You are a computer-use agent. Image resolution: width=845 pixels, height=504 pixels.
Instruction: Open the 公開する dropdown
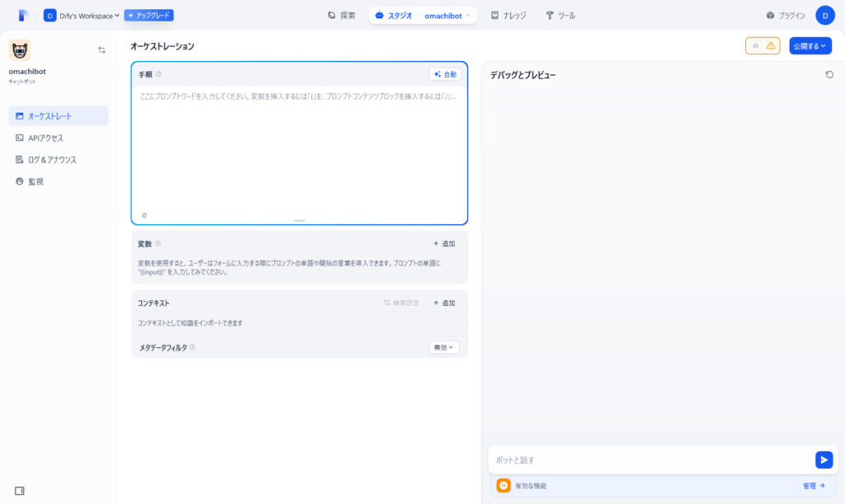point(810,46)
